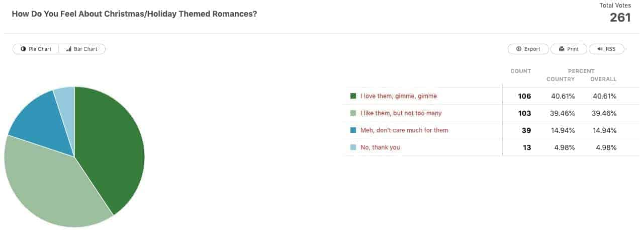This screenshot has height=230, width=644.
Task: Open 'No, thank you' answer link
Action: tap(381, 147)
